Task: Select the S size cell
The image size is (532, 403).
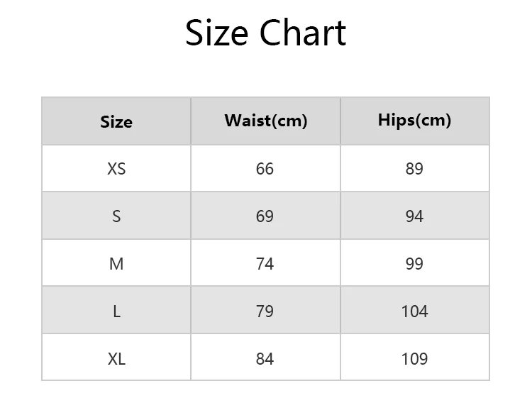Action: tap(116, 216)
